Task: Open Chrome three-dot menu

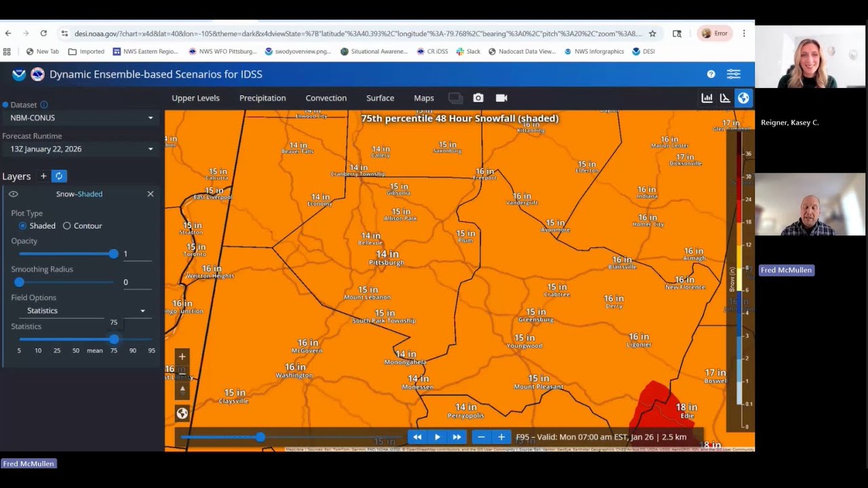Action: coord(744,33)
